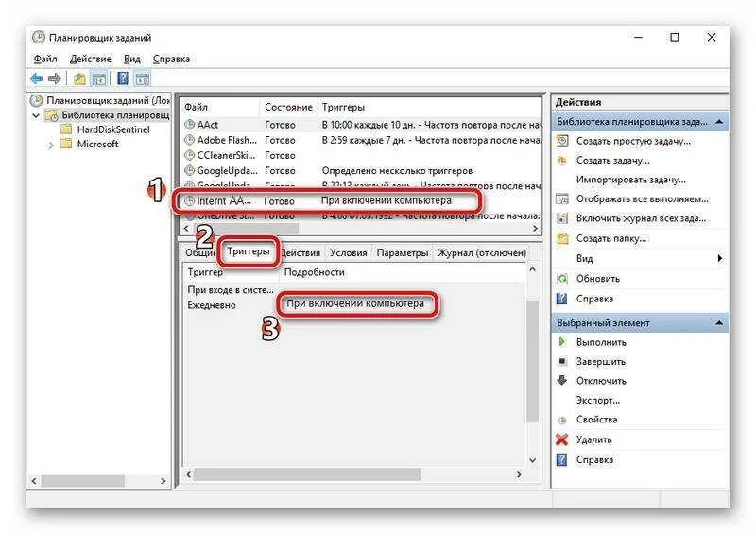The height and width of the screenshot is (534, 756).
Task: Open the Справка menu in menu bar
Action: click(171, 59)
